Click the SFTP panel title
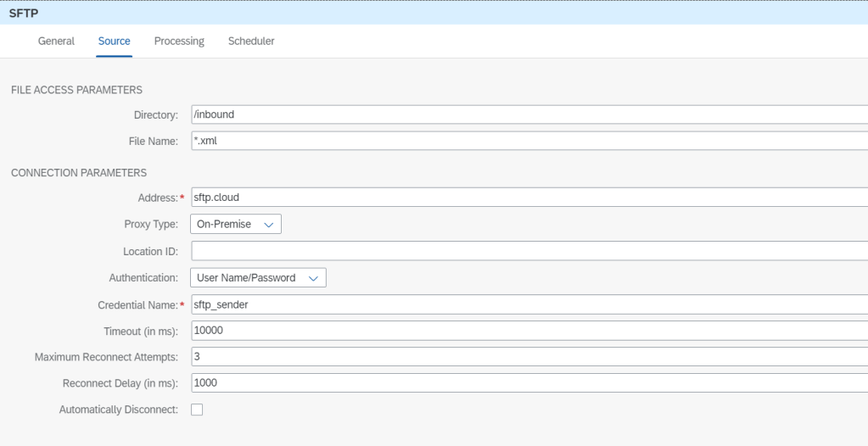This screenshot has height=446, width=868. [x=25, y=13]
